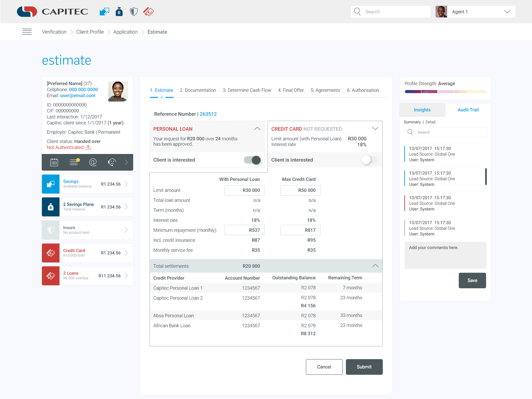The image size is (532, 399).
Task: Open the savings money bag header icon
Action: (119, 12)
